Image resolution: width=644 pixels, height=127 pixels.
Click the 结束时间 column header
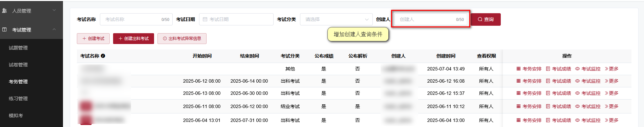pyautogui.click(x=250, y=56)
